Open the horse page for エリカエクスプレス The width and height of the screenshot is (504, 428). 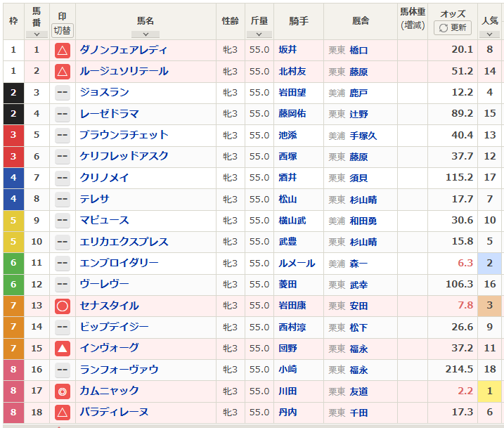tap(124, 242)
